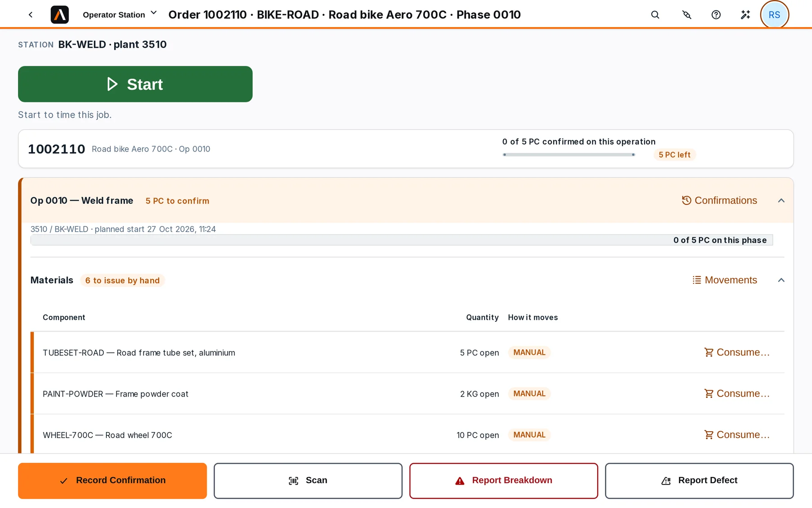
Task: Click TUBESET-ROAD component name
Action: (139, 353)
